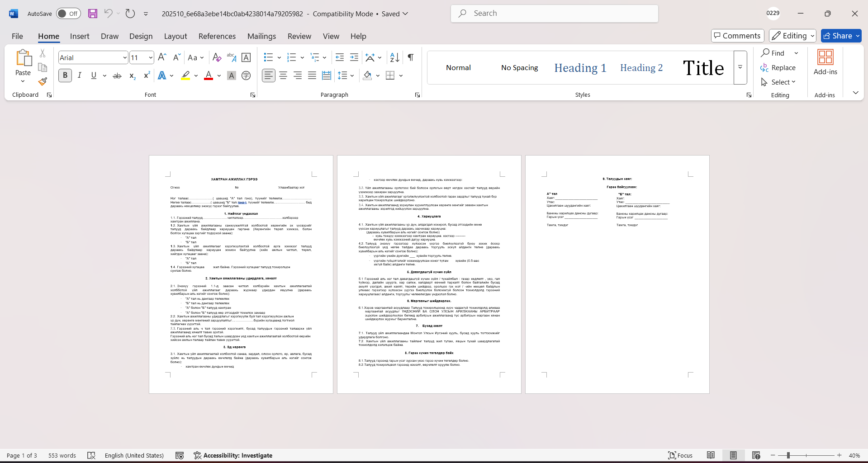Open the font name dropdown
This screenshot has width=868, height=463.
[x=125, y=57]
